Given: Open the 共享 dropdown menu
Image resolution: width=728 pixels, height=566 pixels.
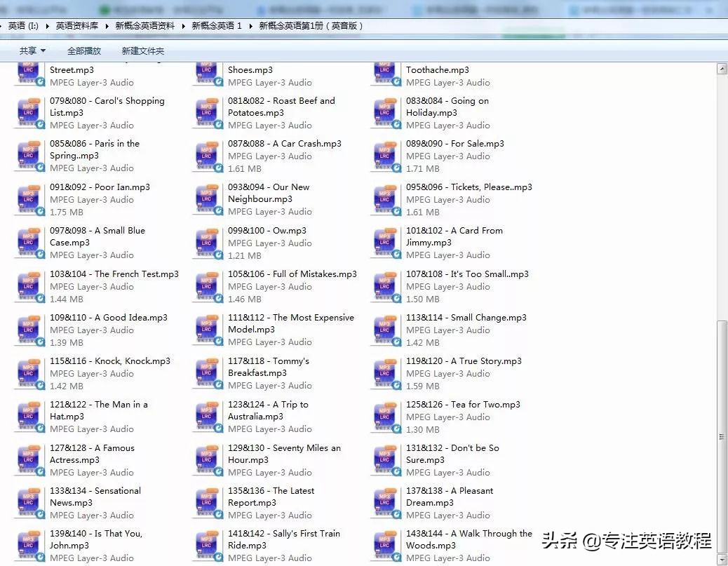Looking at the screenshot, I should 32,50.
